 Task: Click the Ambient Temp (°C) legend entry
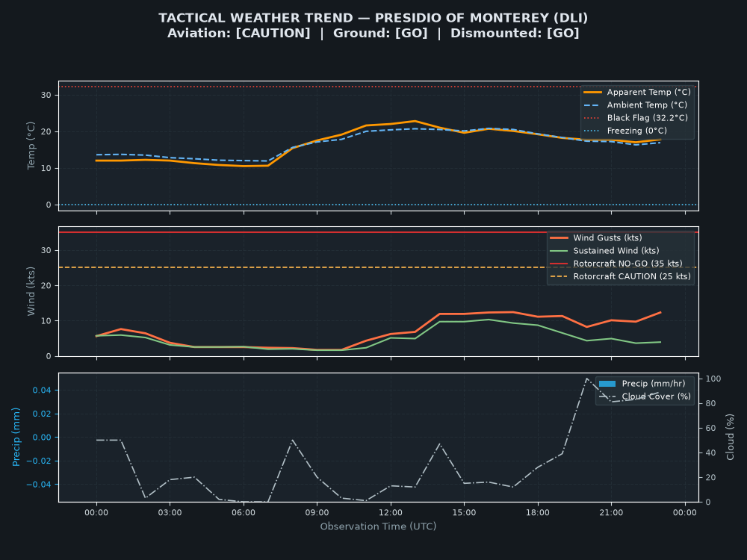636,105
